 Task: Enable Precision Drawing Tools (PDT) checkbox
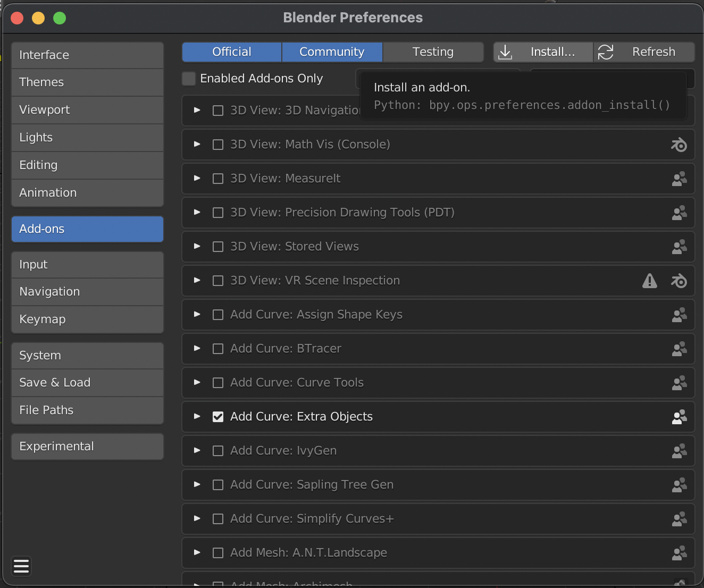218,213
